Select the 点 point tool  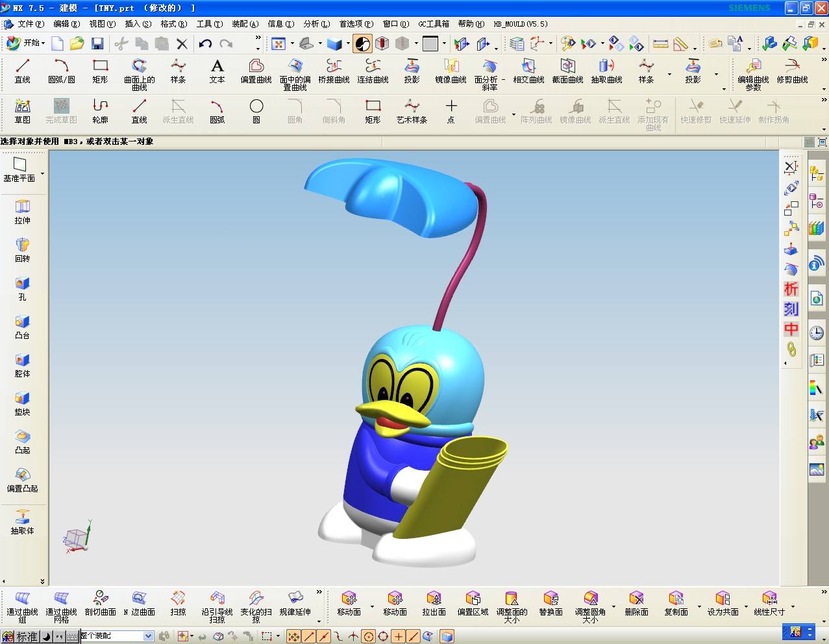tap(451, 111)
